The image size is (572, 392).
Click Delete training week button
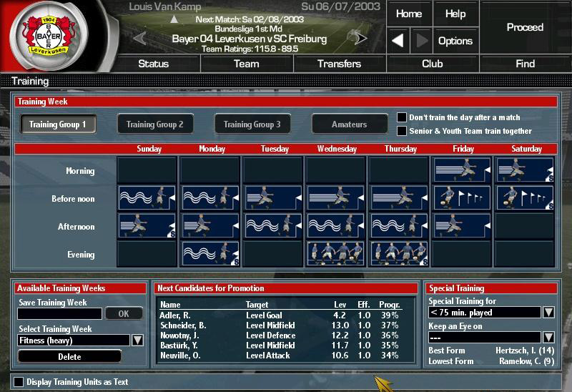(69, 356)
